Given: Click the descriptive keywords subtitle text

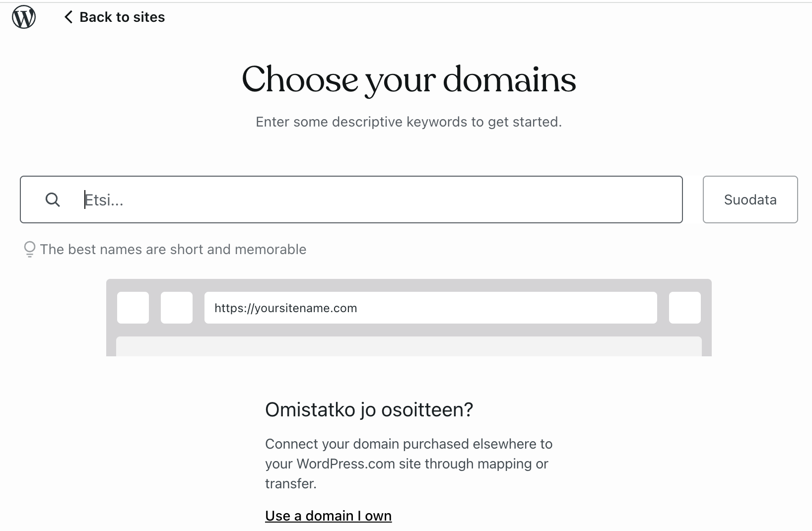Looking at the screenshot, I should [x=408, y=122].
